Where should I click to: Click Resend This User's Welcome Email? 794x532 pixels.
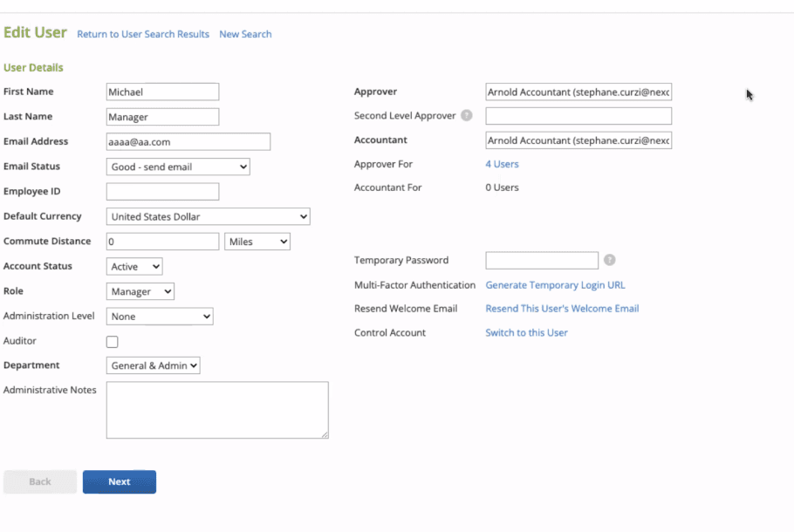pyautogui.click(x=562, y=309)
